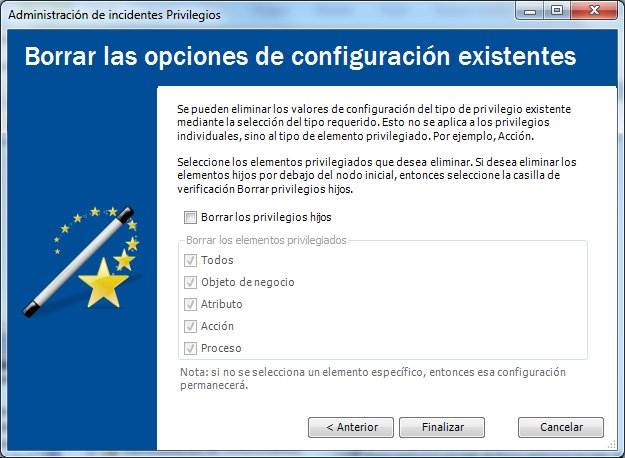Click the Borrar las opciones de configuración heading

pyautogui.click(x=301, y=56)
